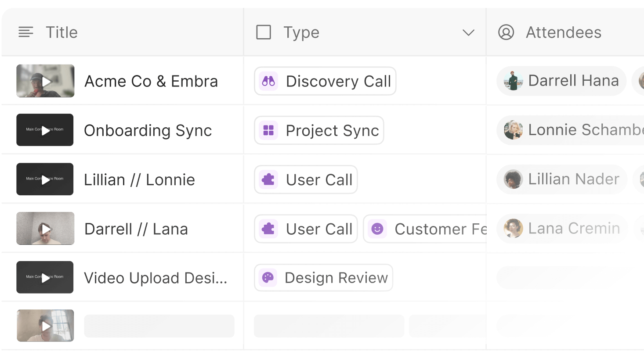Expand the Type column dropdown chevron
This screenshot has width=644, height=362.
pos(468,32)
